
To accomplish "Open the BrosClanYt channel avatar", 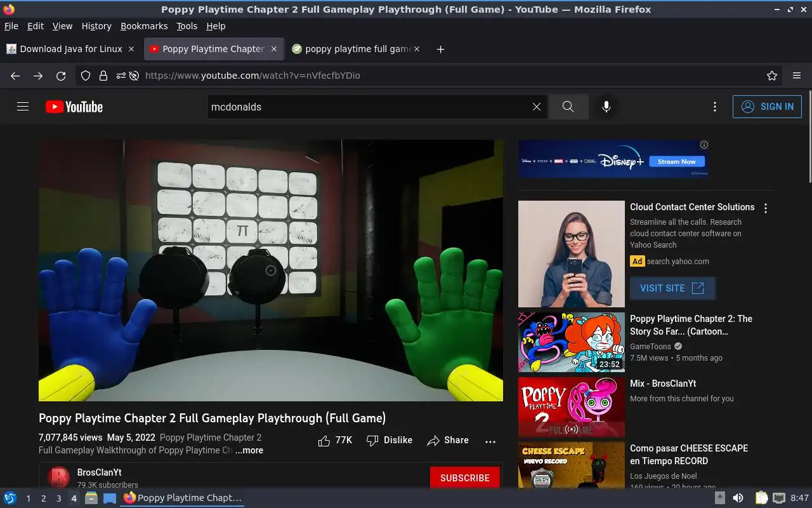I will click(59, 478).
